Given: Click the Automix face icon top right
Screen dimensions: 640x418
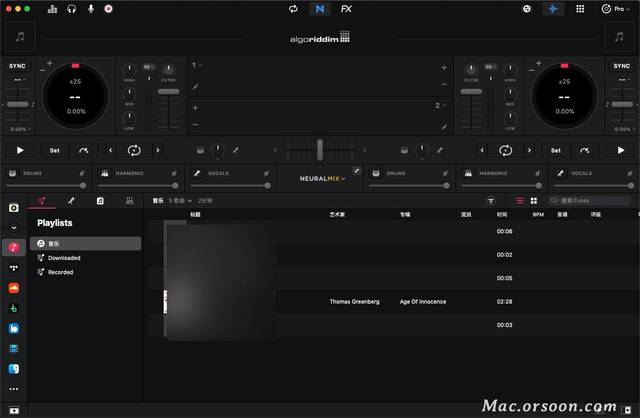Looking at the screenshot, I should (527, 9).
